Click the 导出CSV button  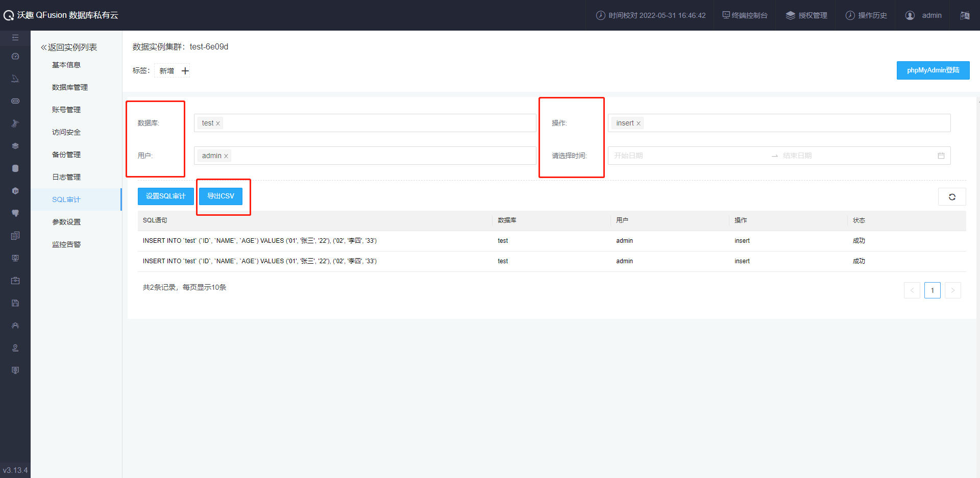pos(220,196)
